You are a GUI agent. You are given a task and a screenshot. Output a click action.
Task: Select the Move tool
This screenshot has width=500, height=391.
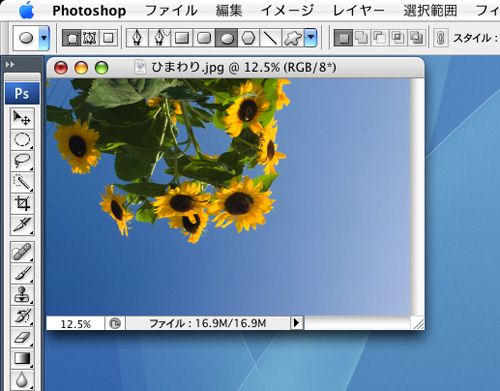[x=22, y=118]
